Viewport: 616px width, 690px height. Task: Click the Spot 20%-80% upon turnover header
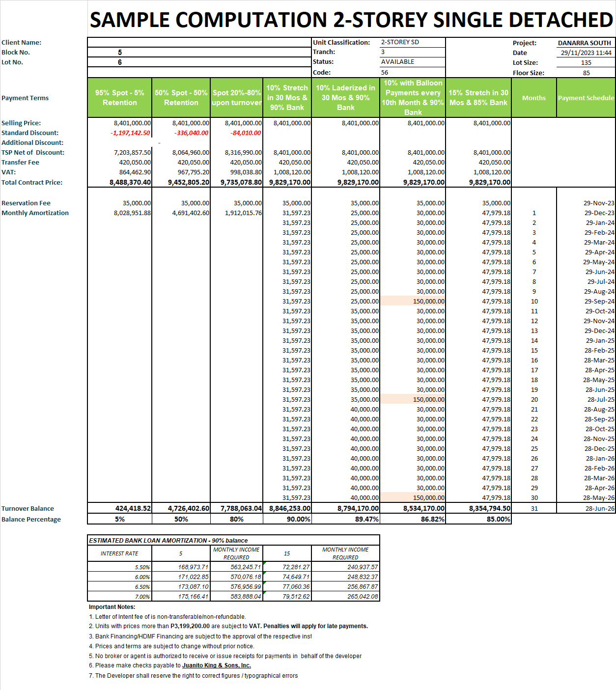point(237,98)
